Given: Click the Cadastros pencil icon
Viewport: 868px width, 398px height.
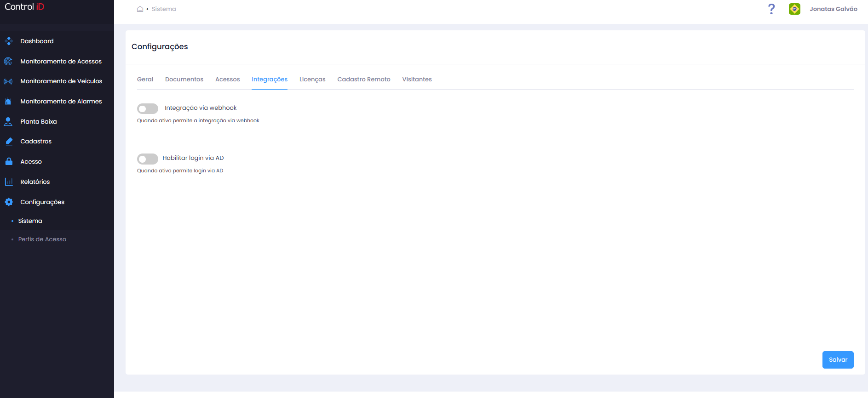Looking at the screenshot, I should 9,142.
